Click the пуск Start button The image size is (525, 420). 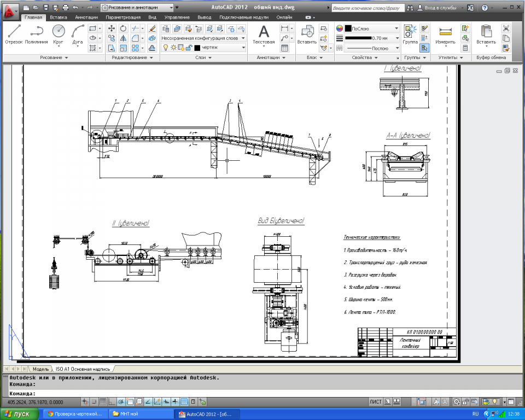[x=20, y=414]
